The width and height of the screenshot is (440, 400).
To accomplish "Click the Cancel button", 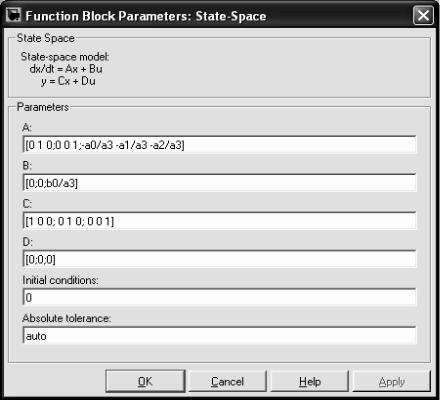I will pyautogui.click(x=227, y=381).
